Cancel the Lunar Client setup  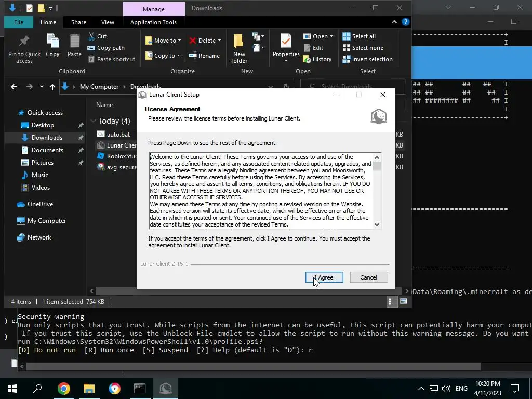click(369, 277)
